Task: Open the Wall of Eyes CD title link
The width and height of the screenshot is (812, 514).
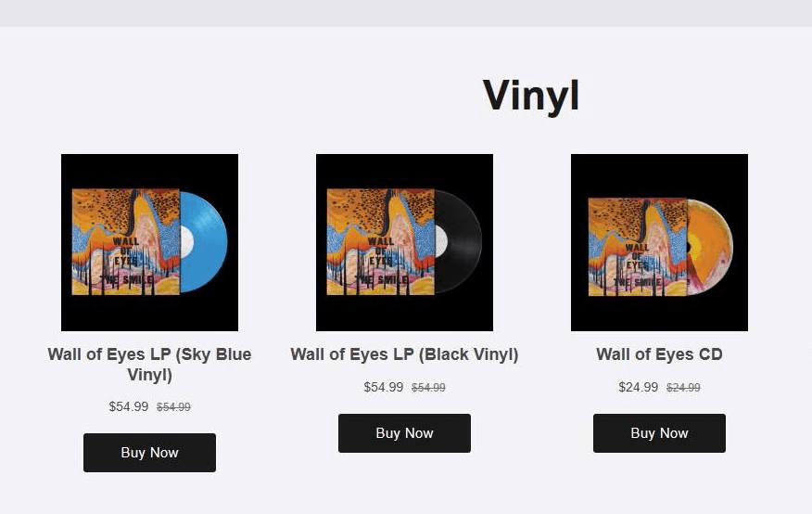Action: point(659,354)
